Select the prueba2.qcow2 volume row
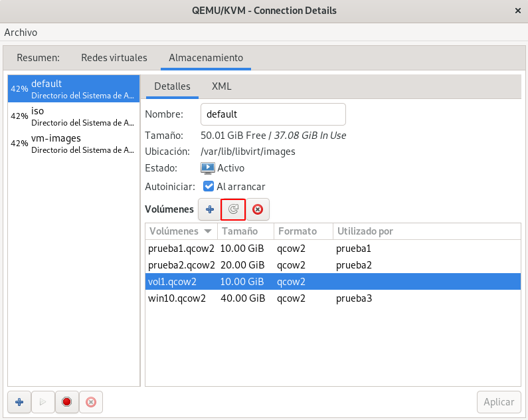 tap(333, 265)
